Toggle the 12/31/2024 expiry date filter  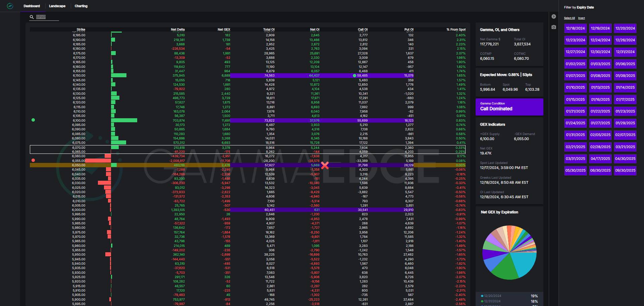(x=625, y=52)
